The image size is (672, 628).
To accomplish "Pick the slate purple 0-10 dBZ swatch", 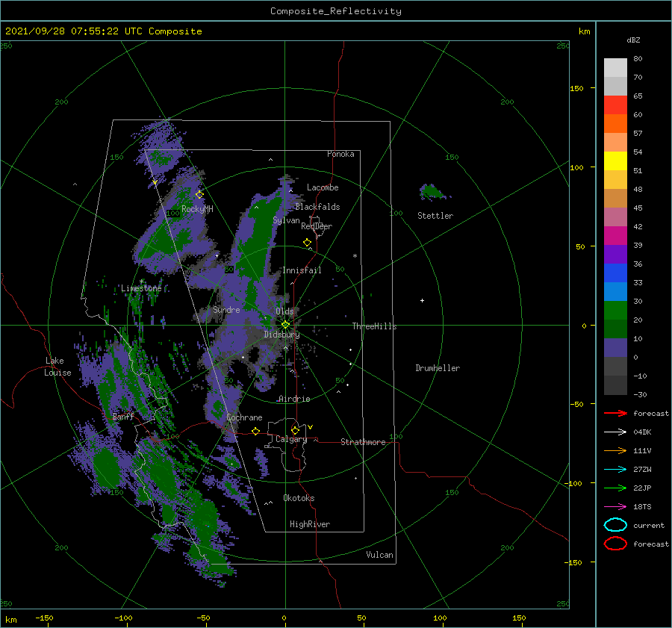I will coord(615,347).
